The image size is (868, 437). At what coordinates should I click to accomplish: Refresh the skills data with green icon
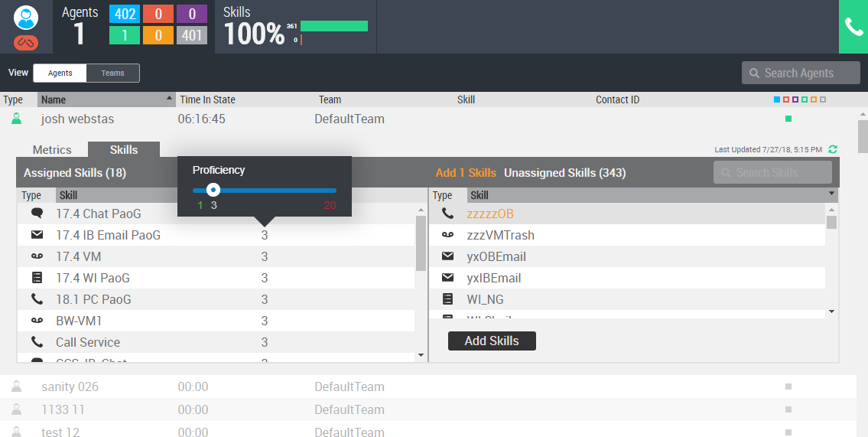[x=833, y=149]
